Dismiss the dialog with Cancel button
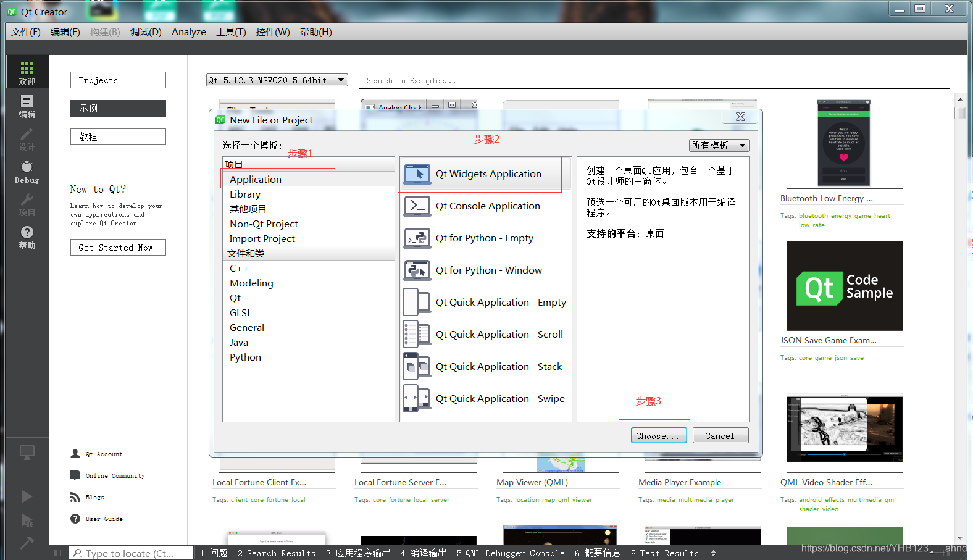The width and height of the screenshot is (973, 560). pos(720,436)
